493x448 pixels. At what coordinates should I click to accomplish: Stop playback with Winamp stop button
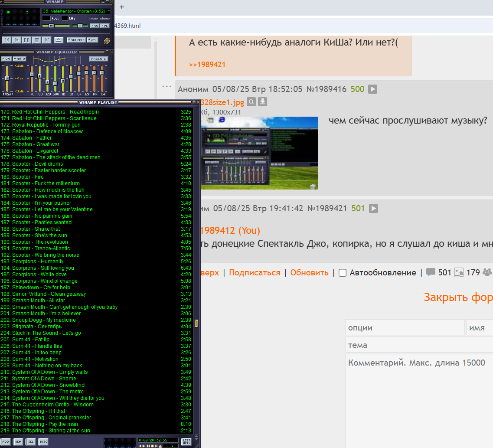(x=37, y=40)
